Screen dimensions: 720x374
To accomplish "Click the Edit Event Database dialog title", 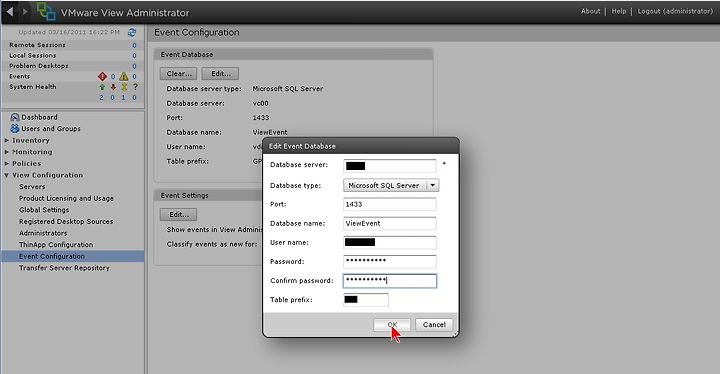I will click(302, 146).
